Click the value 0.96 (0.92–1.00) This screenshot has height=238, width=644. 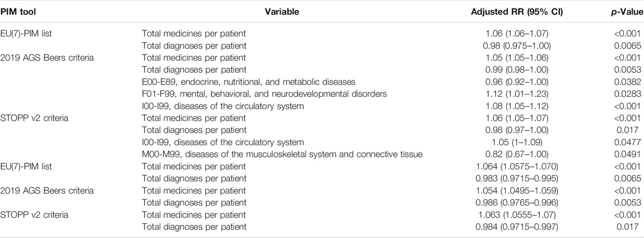tap(517, 82)
